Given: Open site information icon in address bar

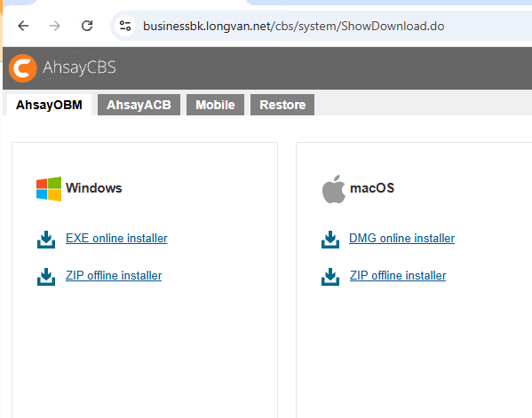Looking at the screenshot, I should pyautogui.click(x=125, y=26).
